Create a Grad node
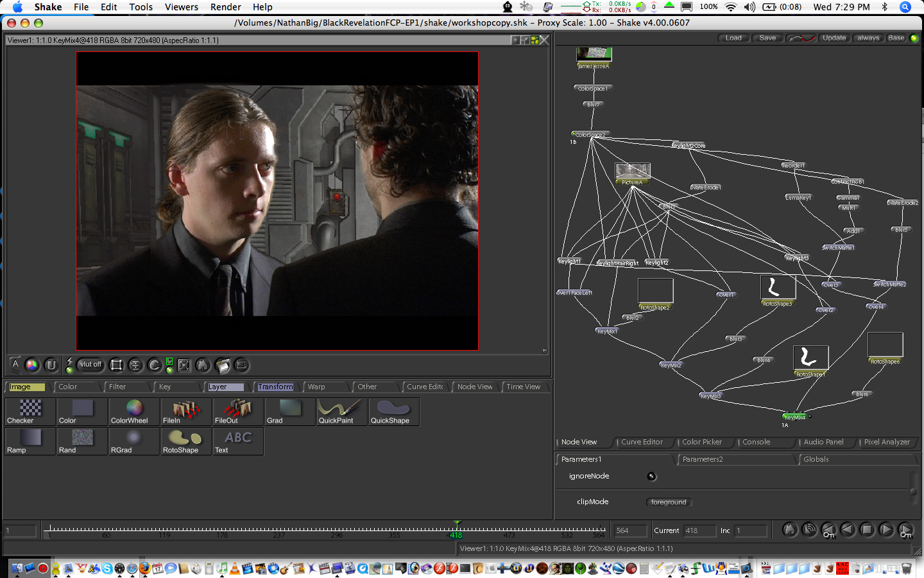The width and height of the screenshot is (924, 578). click(290, 412)
